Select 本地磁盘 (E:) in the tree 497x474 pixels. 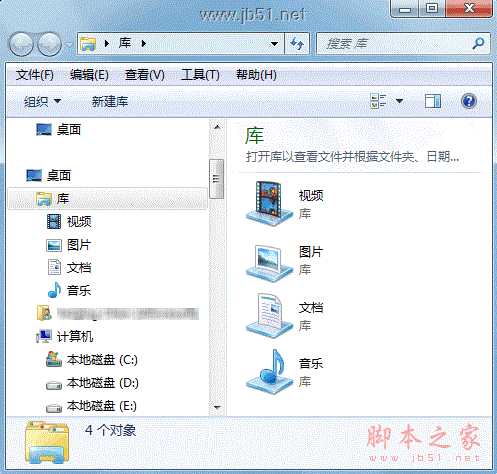point(91,406)
